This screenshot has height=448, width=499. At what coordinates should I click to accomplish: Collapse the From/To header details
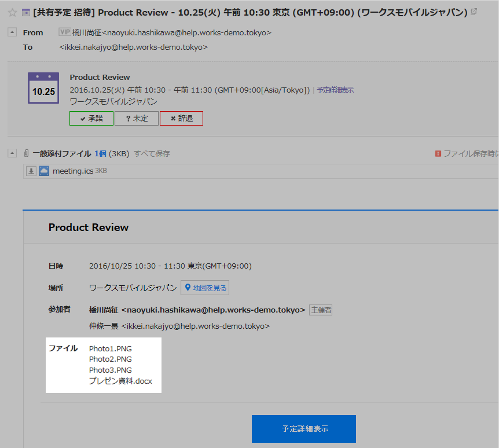[x=12, y=32]
